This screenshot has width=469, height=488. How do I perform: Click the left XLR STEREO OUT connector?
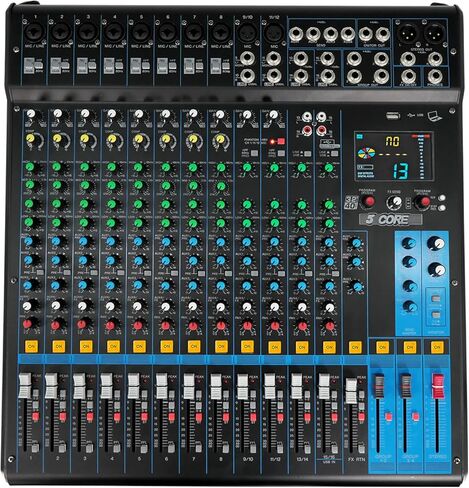click(408, 33)
